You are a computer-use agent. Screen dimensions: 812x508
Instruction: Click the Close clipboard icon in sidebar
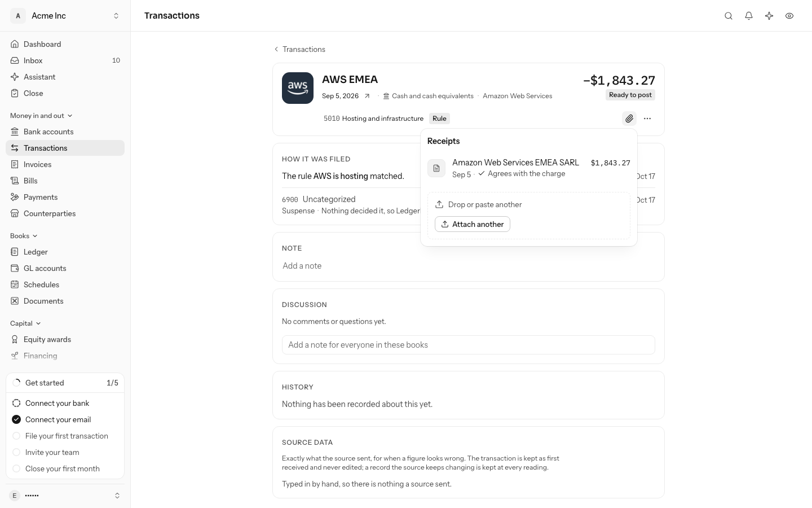tap(15, 93)
